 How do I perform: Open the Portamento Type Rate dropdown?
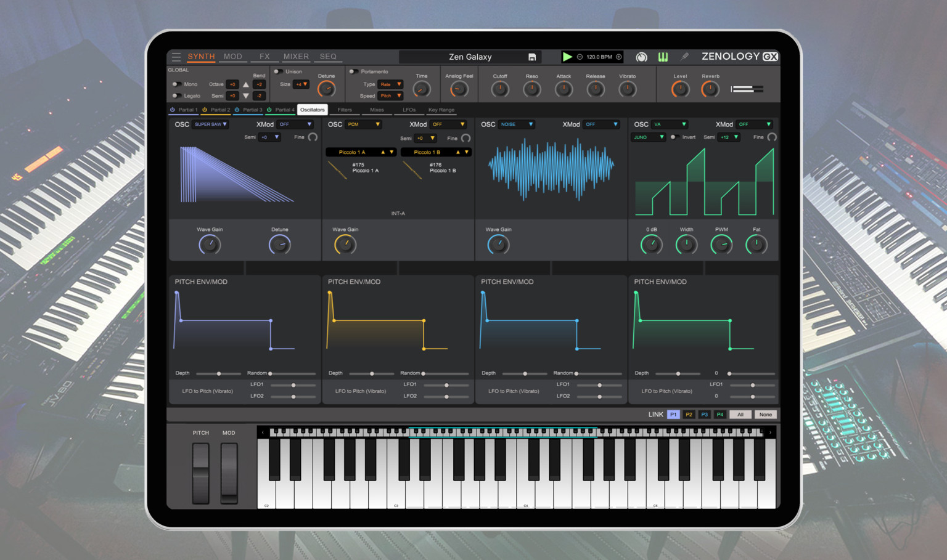point(391,84)
